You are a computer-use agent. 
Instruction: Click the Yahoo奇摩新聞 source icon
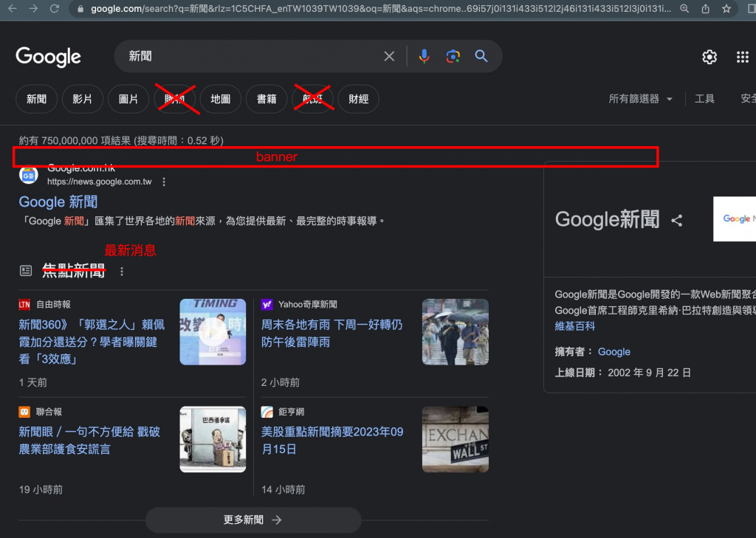pyautogui.click(x=267, y=304)
